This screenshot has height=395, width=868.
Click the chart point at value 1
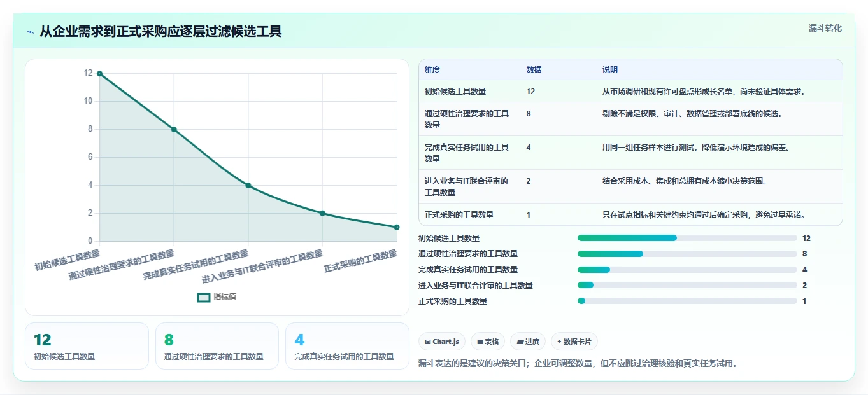coord(397,227)
